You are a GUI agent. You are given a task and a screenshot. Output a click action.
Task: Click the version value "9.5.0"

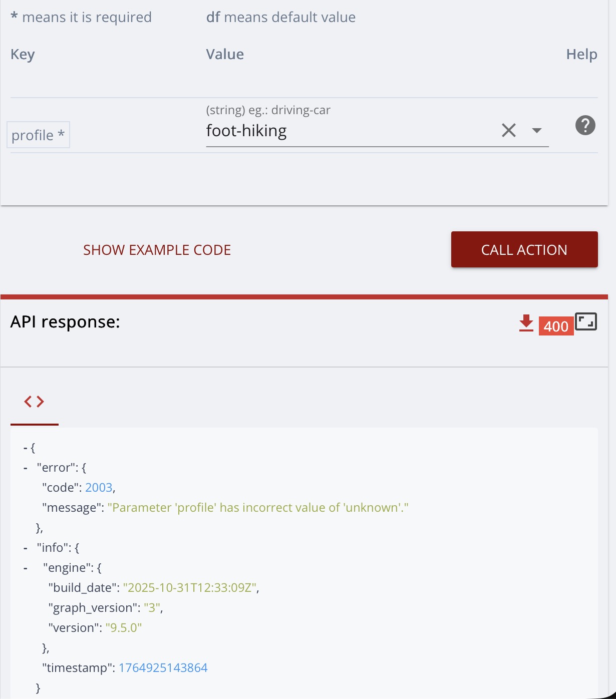point(124,628)
